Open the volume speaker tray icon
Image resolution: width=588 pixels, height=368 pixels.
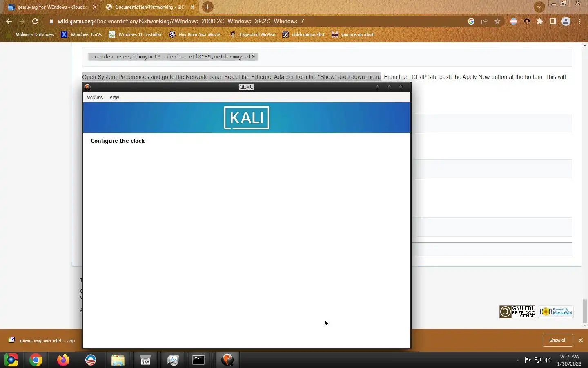coord(548,360)
